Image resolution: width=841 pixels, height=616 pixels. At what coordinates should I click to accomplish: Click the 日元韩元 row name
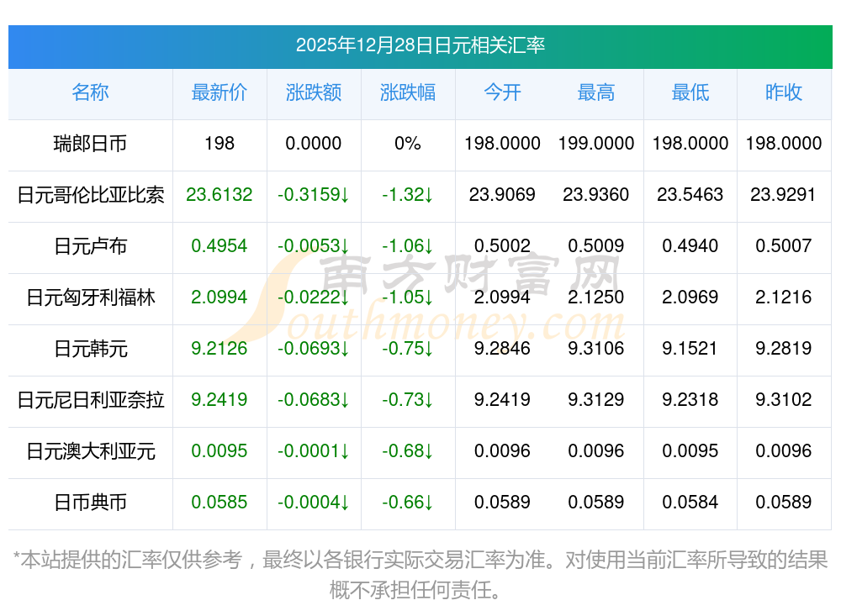[90, 349]
